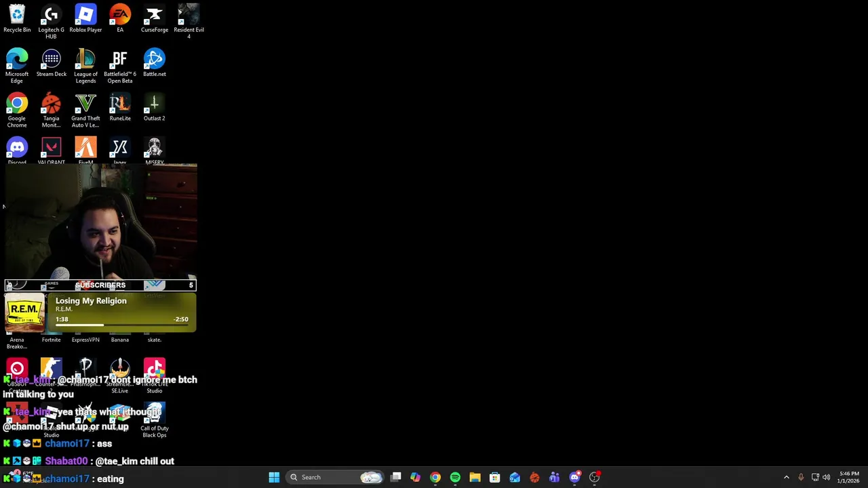Select the Grand Theft Auto V shortcut
The width and height of the screenshot is (868, 488).
85,110
